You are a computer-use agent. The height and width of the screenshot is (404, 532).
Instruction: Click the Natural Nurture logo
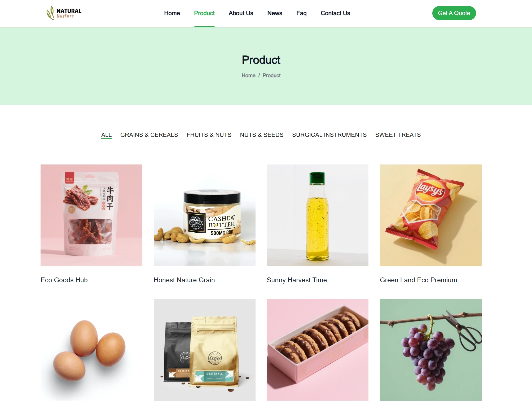coord(64,13)
